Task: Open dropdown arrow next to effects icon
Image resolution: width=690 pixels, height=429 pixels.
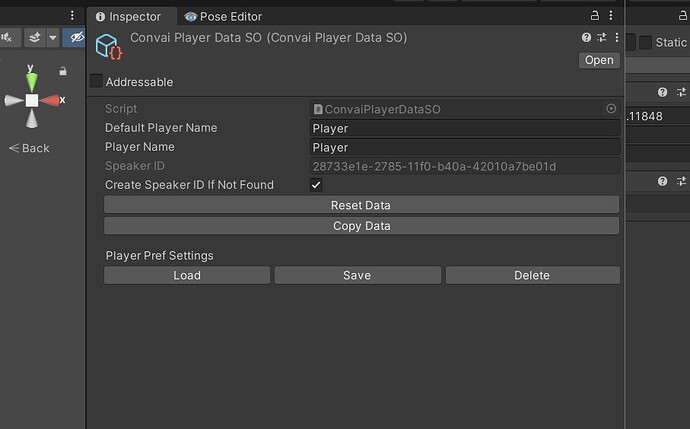Action: pyautogui.click(x=53, y=37)
